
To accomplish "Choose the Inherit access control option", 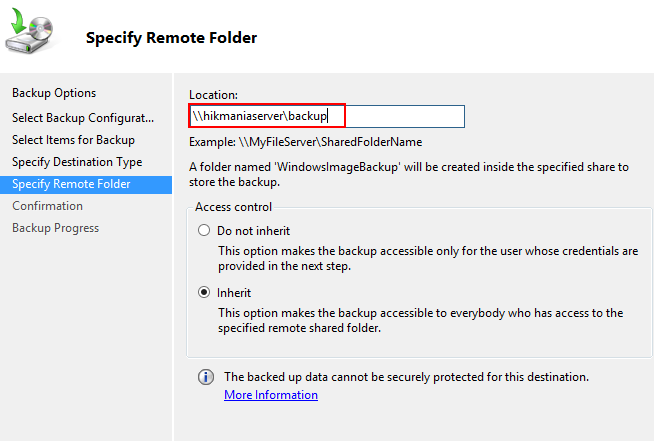I will click(205, 293).
